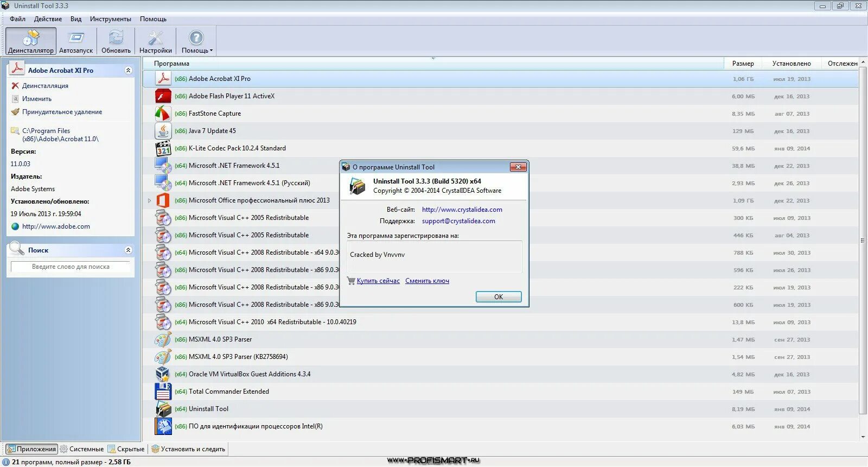868x467 pixels.
Task: Click the Купить сейчас link
Action: (x=378, y=281)
